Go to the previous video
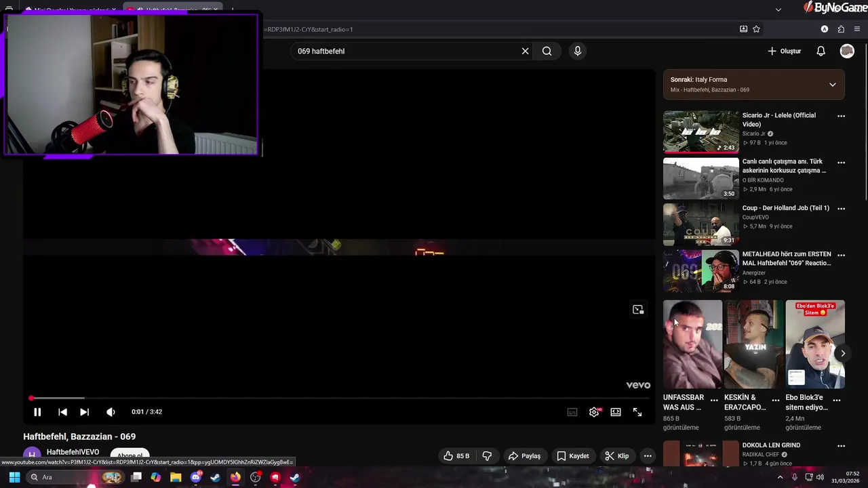The image size is (868, 488). pyautogui.click(x=62, y=411)
